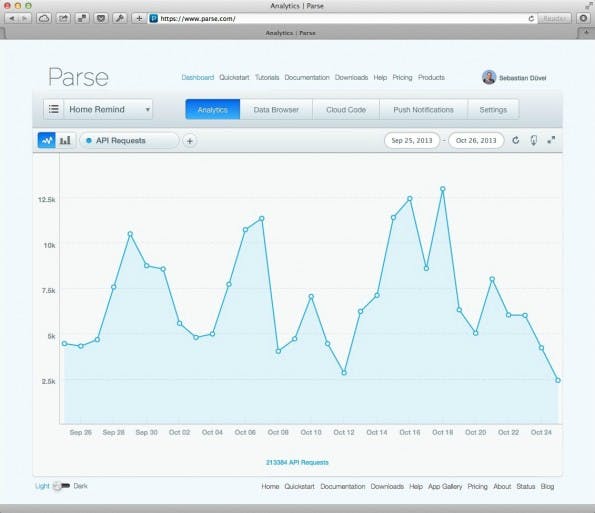Screen dimensions: 595x513
Task: Refresh the analytics chart
Action: (515, 140)
